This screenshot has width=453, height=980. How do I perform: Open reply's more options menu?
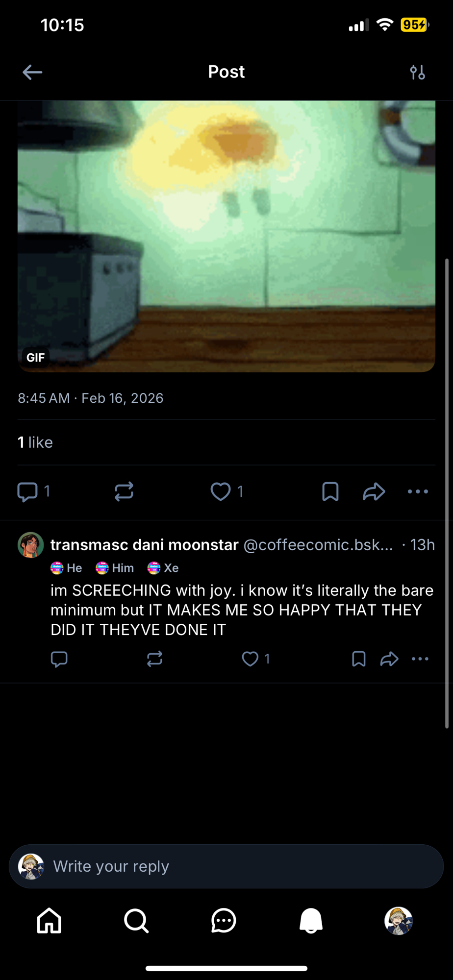pos(420,659)
